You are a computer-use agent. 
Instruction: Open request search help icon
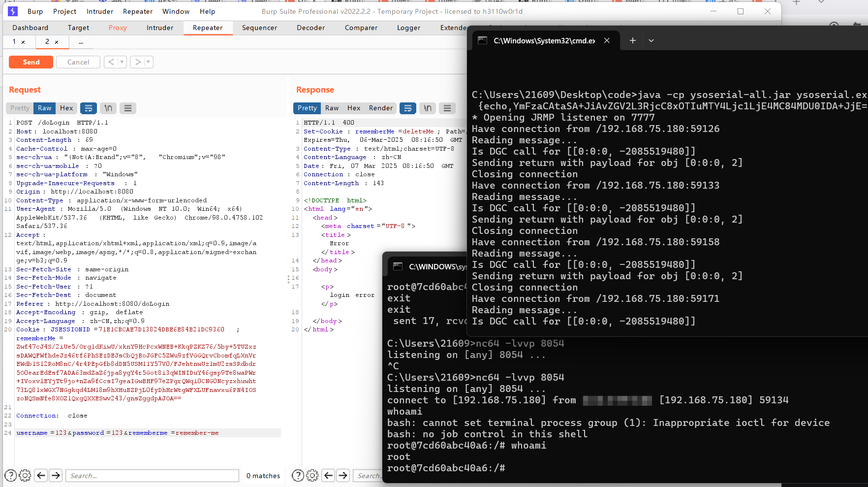(x=10, y=475)
